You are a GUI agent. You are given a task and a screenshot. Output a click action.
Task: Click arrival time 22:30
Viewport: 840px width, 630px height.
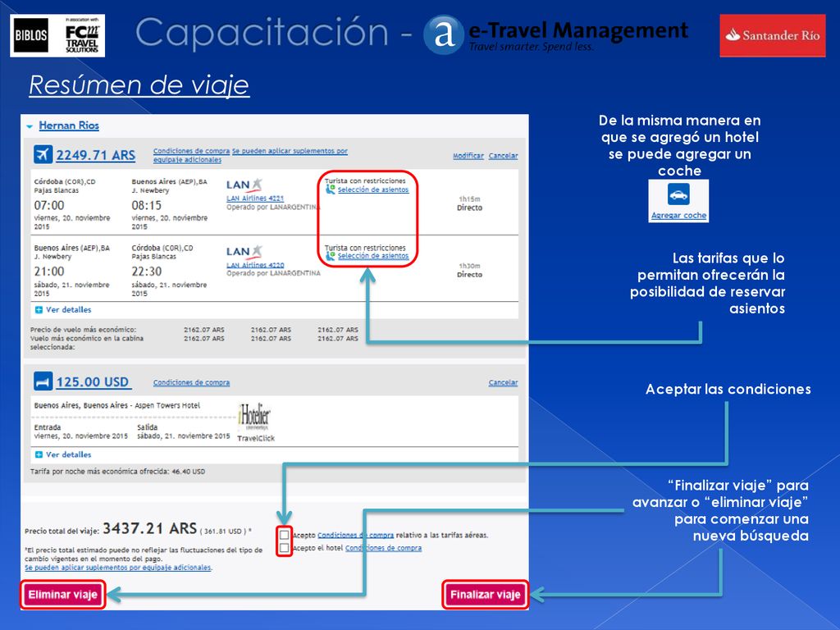[146, 272]
